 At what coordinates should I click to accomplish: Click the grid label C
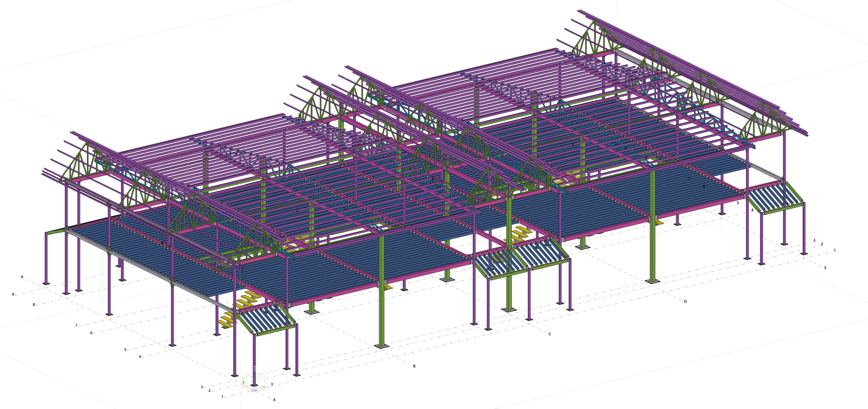pyautogui.click(x=550, y=334)
